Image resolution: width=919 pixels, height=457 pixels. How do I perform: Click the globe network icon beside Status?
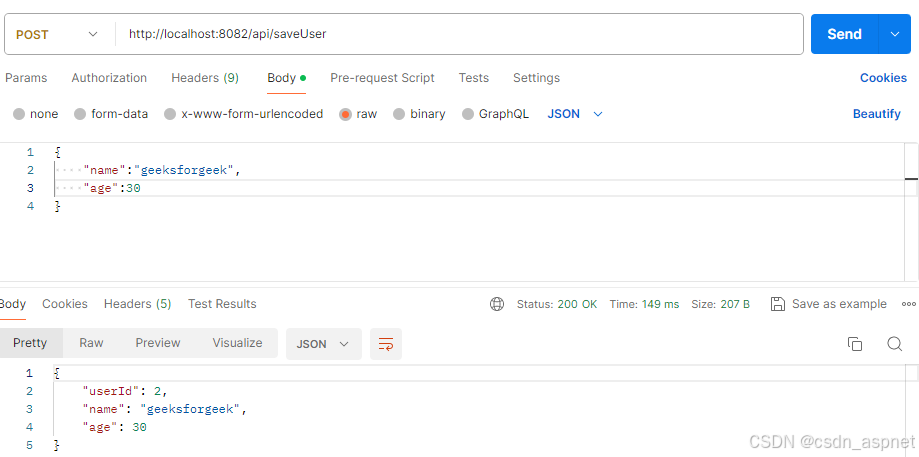click(x=497, y=304)
